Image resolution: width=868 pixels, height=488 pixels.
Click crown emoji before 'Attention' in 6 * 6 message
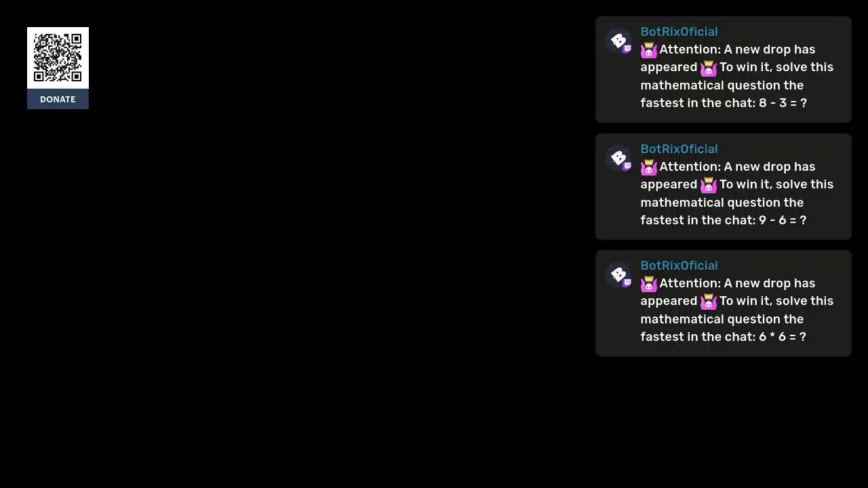[649, 284]
